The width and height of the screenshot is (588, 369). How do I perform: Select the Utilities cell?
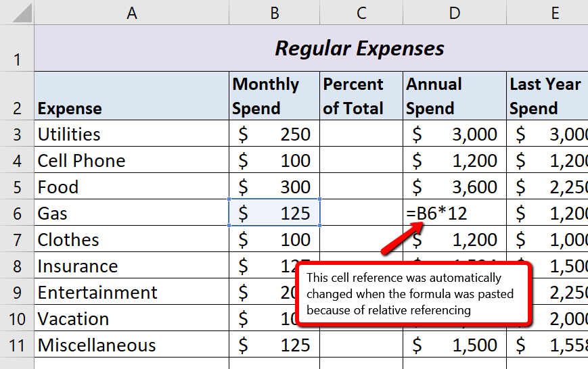(132, 133)
